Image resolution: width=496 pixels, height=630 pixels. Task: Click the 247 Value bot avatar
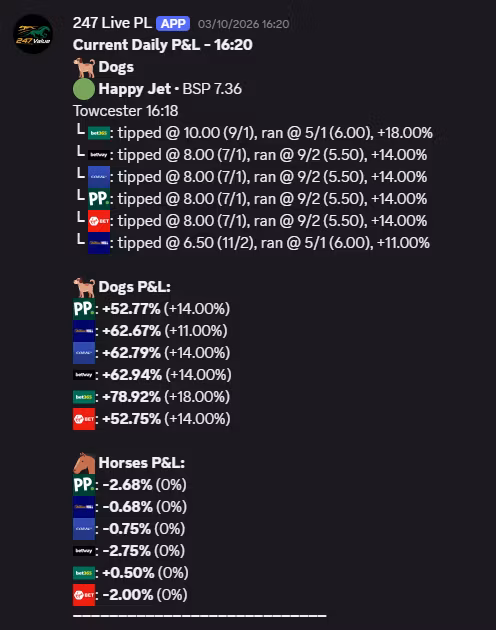(33, 34)
